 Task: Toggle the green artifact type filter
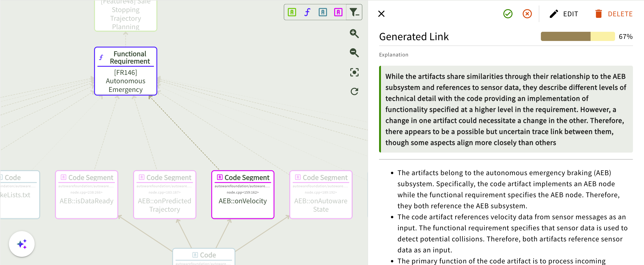click(x=292, y=12)
